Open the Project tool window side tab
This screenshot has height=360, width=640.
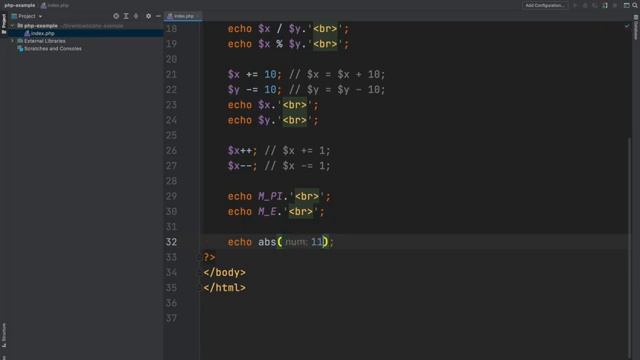click(x=4, y=23)
